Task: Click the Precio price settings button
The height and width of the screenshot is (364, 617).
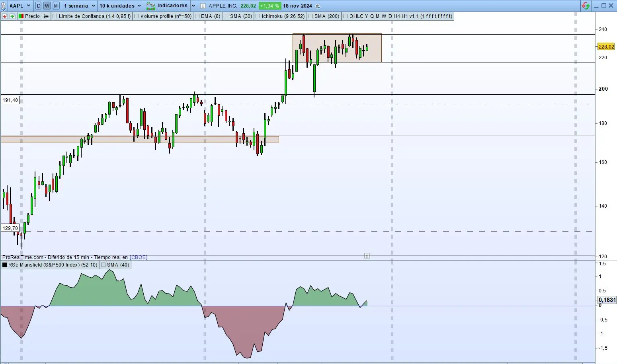Action: click(29, 16)
